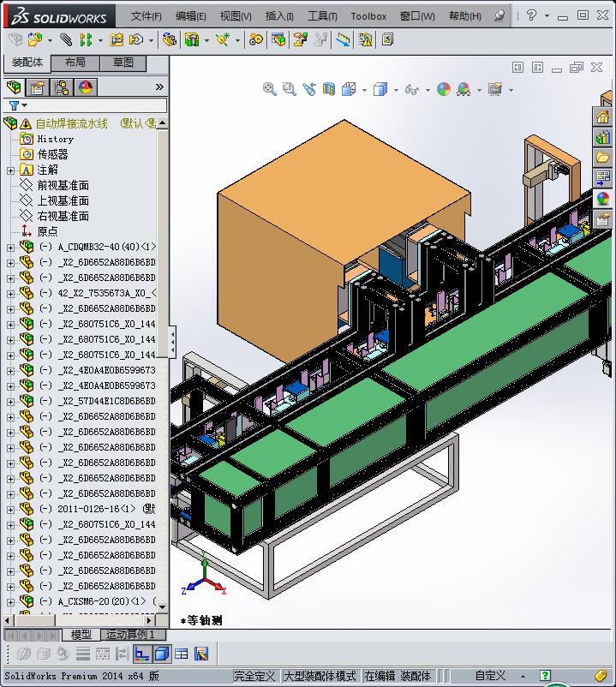Toggle the pressed blue cube icon in bottom toolbar
616x687 pixels.
(162, 654)
